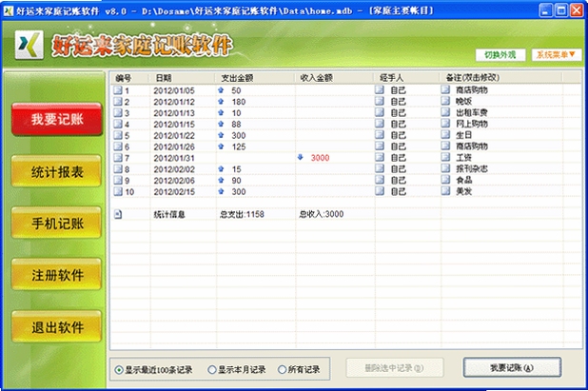The image size is (588, 391).
Task: Click the 好运来 logo icon in banner
Action: click(29, 45)
